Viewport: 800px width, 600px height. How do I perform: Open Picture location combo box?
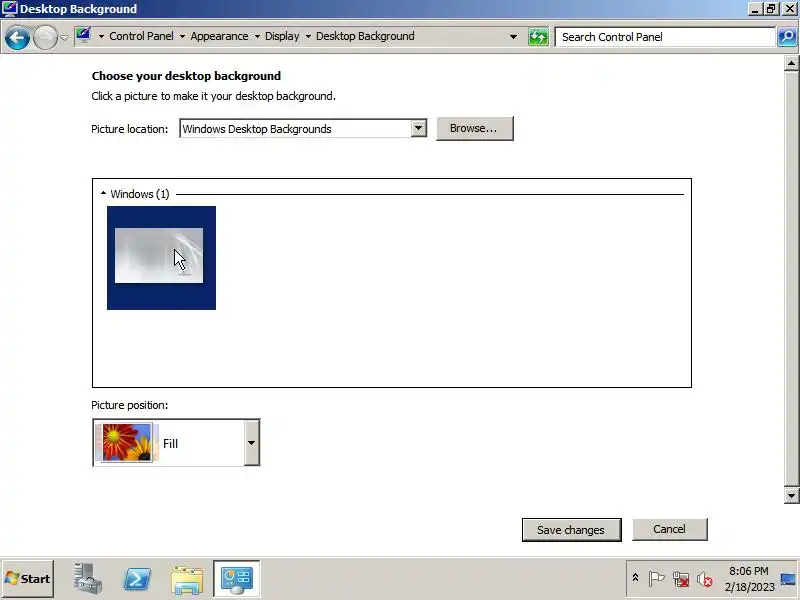(x=303, y=129)
